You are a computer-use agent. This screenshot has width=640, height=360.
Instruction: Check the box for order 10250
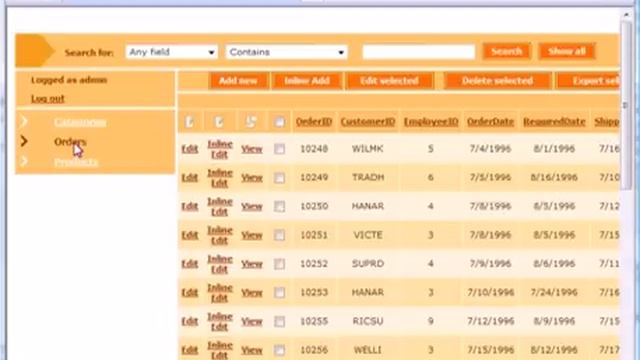pyautogui.click(x=280, y=207)
